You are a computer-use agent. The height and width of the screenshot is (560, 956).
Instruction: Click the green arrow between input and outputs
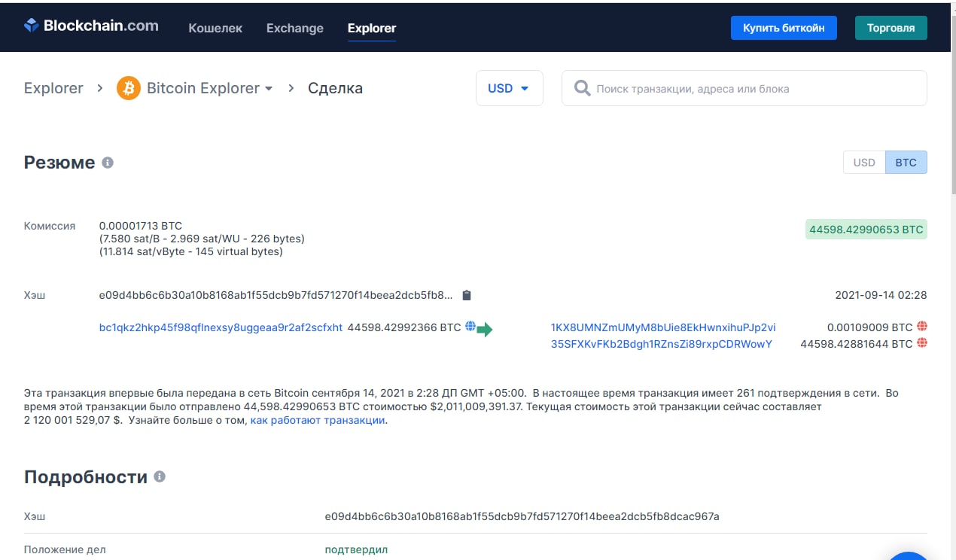coord(485,329)
